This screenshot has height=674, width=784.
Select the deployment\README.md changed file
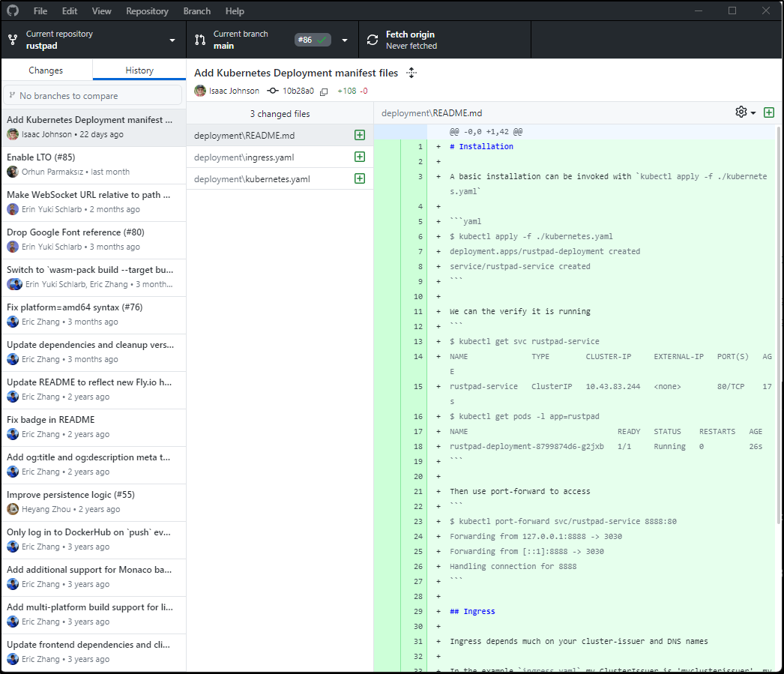(x=280, y=135)
